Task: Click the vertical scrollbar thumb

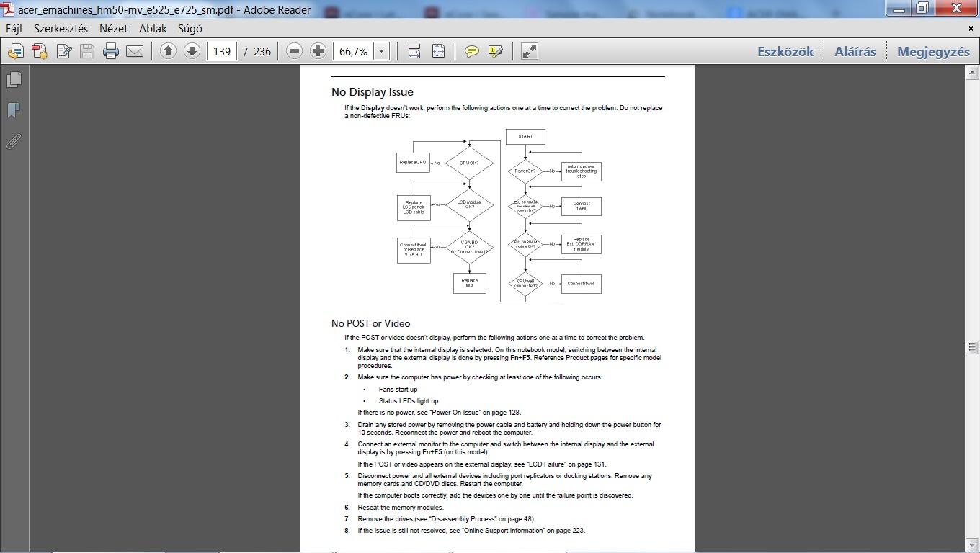Action: point(971,347)
